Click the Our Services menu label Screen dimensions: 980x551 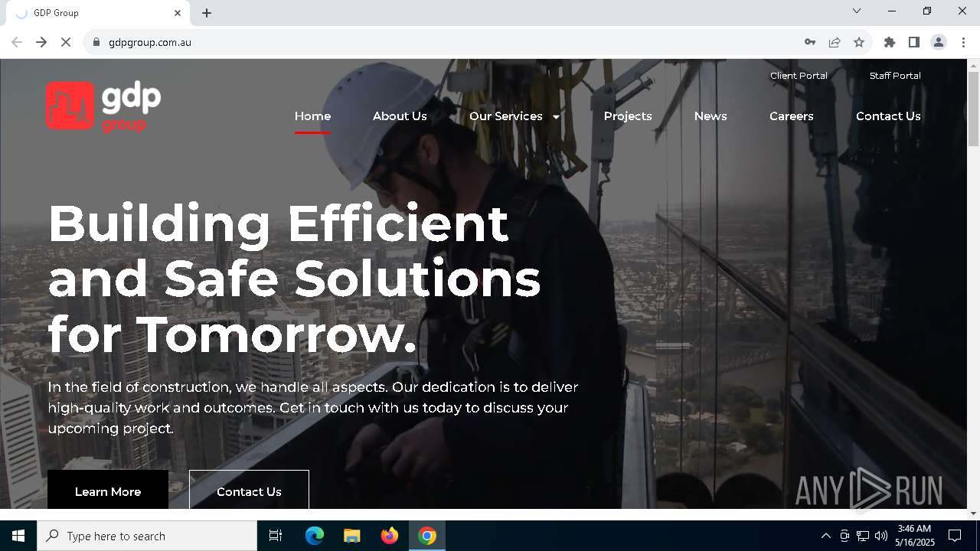coord(506,116)
